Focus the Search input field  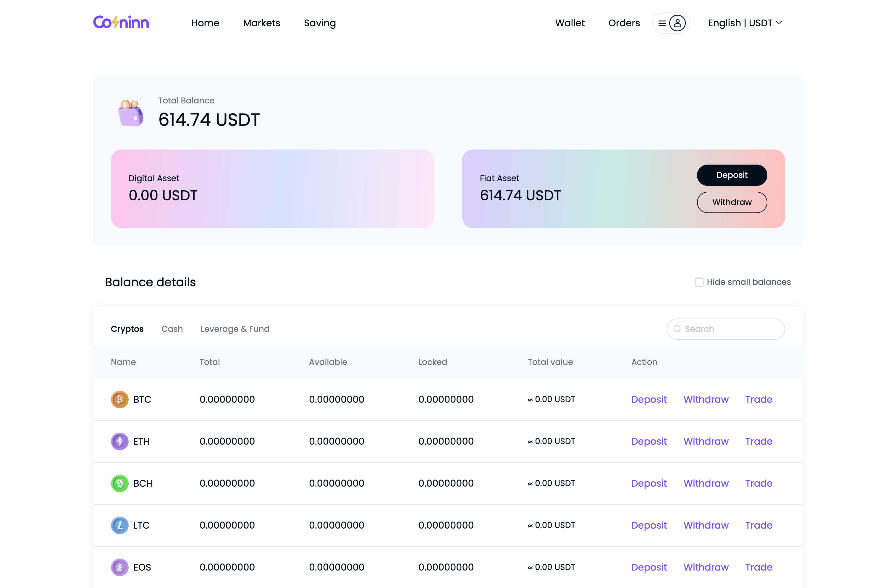point(725,329)
